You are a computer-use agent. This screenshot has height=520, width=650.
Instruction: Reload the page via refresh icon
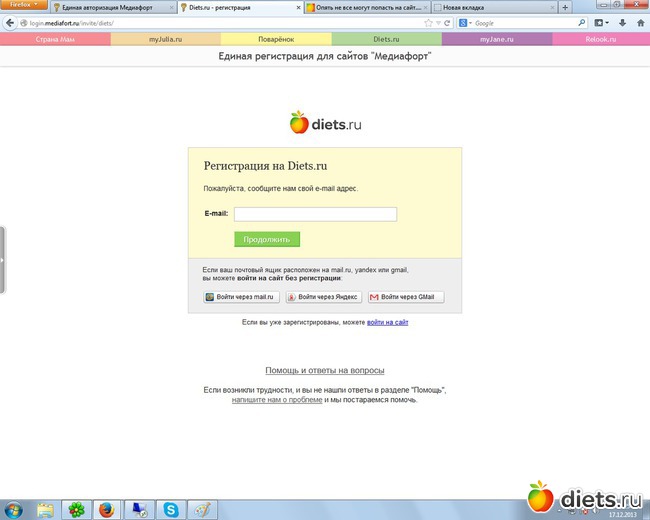(449, 22)
